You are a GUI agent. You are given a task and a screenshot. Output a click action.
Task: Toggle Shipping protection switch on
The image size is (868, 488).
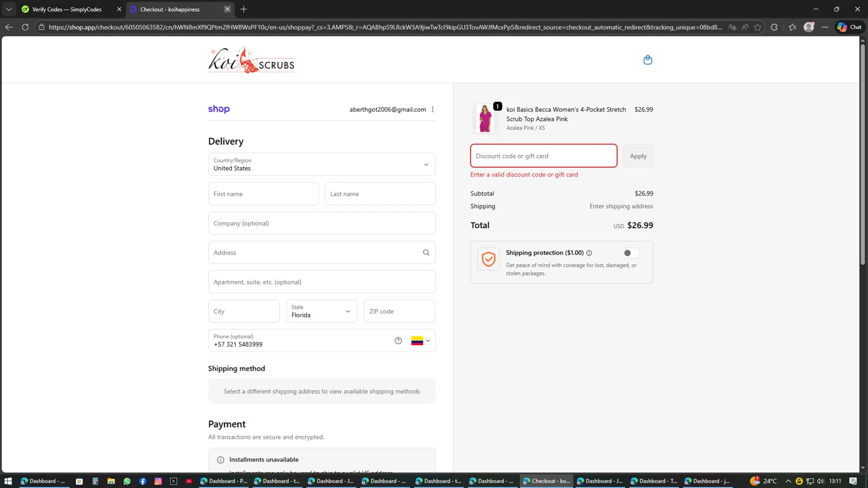630,253
